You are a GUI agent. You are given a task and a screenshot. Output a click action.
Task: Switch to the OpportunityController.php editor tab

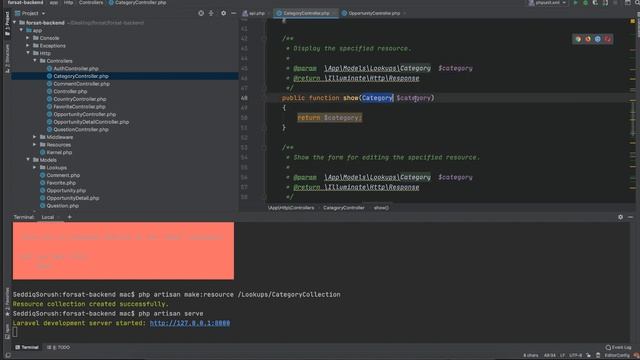click(x=373, y=13)
